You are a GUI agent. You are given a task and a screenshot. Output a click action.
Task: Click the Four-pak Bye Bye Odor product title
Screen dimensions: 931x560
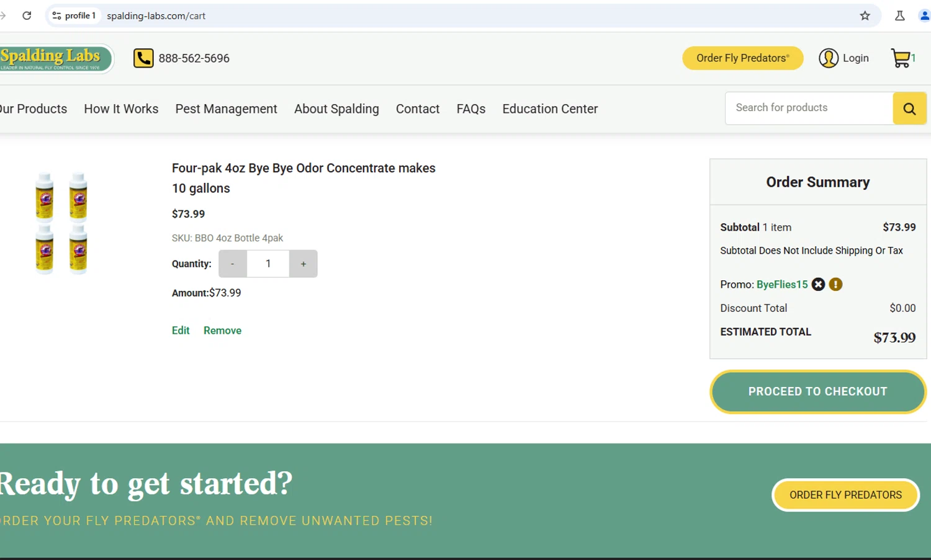pyautogui.click(x=304, y=178)
